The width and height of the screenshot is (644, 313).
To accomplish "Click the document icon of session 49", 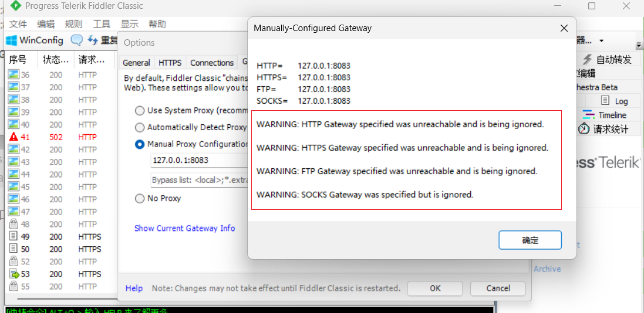I will coord(14,237).
